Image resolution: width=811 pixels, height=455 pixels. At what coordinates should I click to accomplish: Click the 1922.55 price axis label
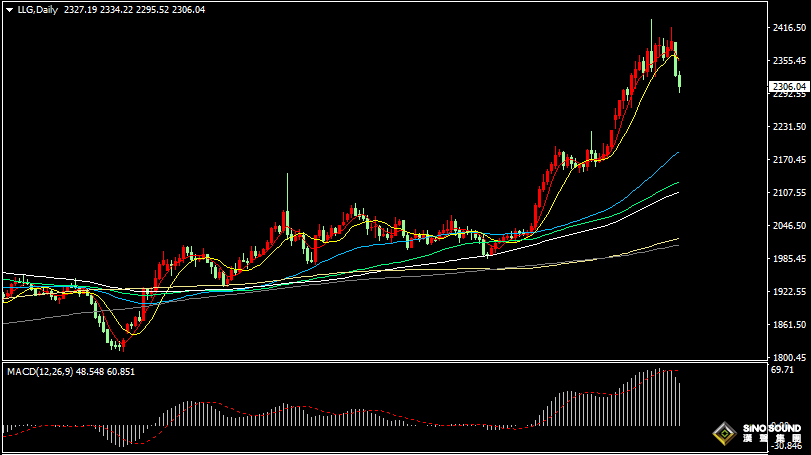789,292
